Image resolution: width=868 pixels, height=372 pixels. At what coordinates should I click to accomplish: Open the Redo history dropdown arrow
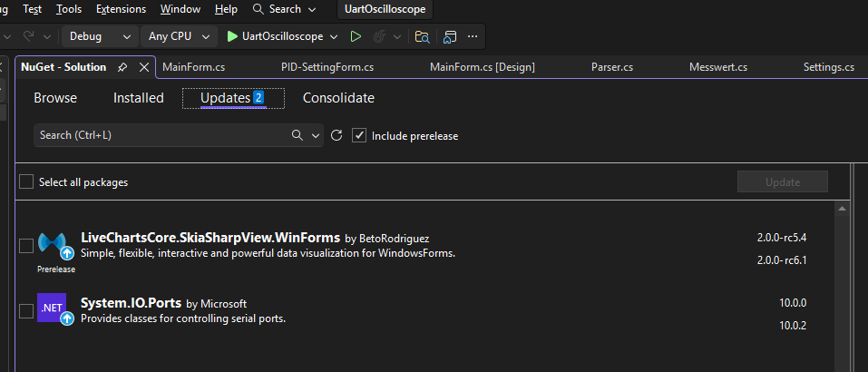click(x=47, y=36)
